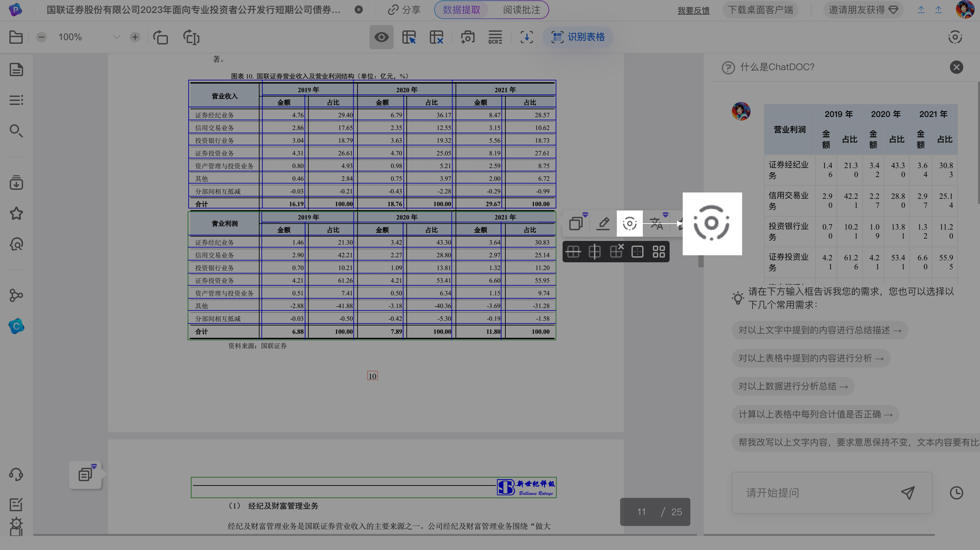Switch to the 数据提取 tab
Screen dimensions: 980x550
coord(462,10)
